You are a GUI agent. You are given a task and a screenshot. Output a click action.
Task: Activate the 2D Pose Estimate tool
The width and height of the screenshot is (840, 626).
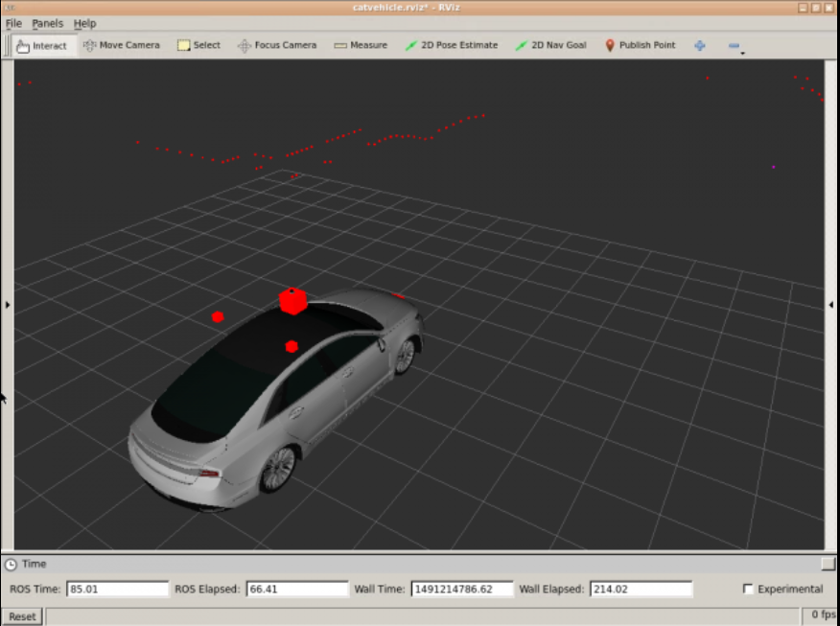click(452, 45)
